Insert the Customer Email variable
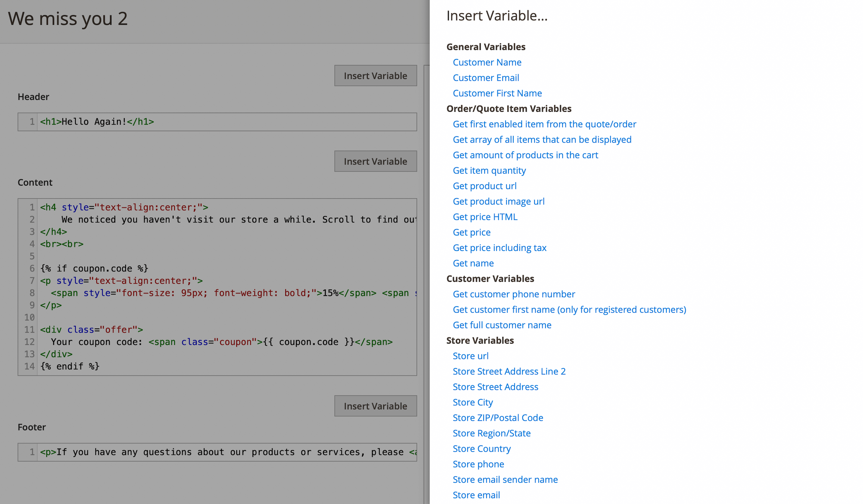The height and width of the screenshot is (504, 863). [x=486, y=78]
